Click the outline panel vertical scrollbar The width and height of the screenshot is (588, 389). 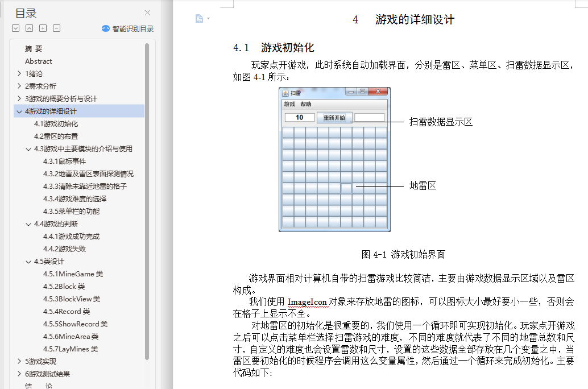147,202
